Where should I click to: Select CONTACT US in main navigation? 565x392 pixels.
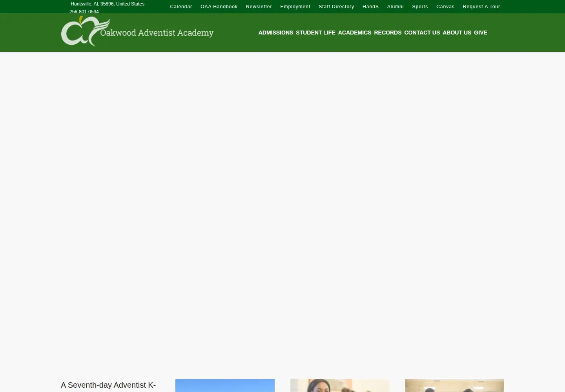(422, 33)
